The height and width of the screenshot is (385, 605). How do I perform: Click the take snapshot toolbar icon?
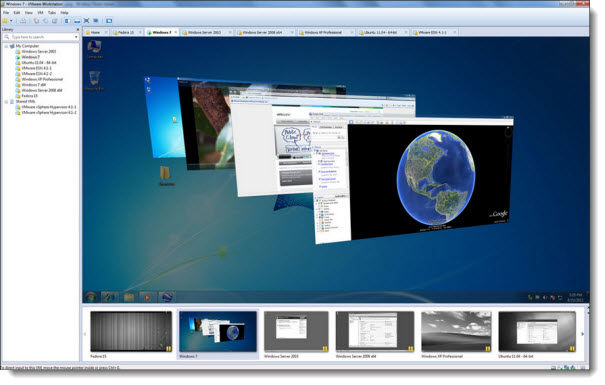click(36, 21)
